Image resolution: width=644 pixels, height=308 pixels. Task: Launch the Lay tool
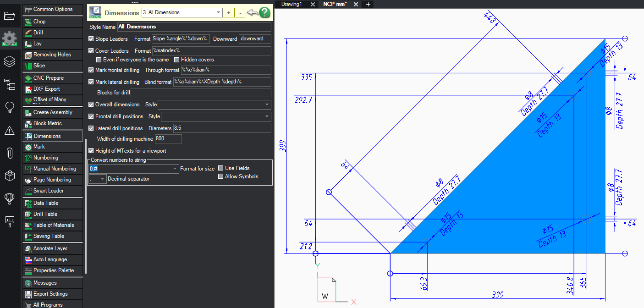[x=53, y=44]
